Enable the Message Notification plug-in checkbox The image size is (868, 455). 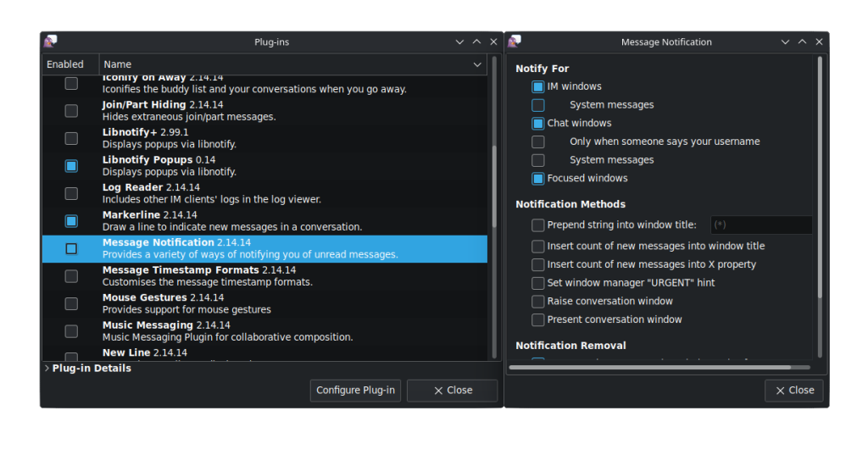point(71,248)
